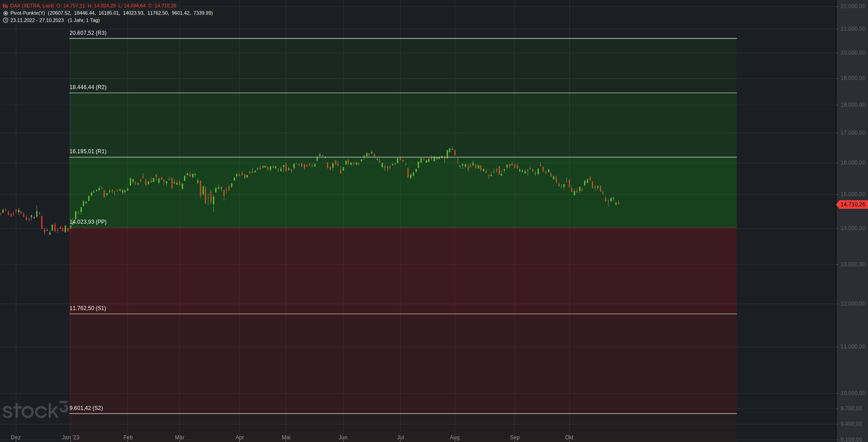This screenshot has height=442, width=868.
Task: Click the 23.11.2022 - 27.10.2023 date range
Action: coord(37,20)
